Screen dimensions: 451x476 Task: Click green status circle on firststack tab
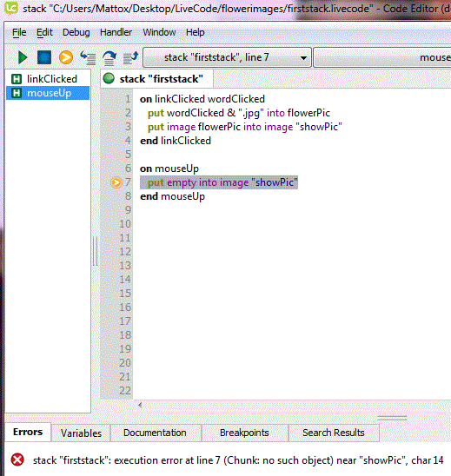[x=109, y=78]
